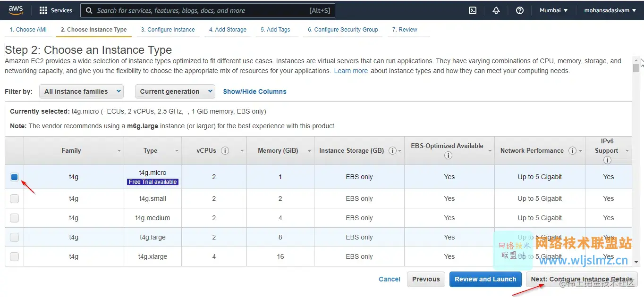The width and height of the screenshot is (644, 297).
Task: Click the t4g.medium type cell
Action: pyautogui.click(x=153, y=218)
